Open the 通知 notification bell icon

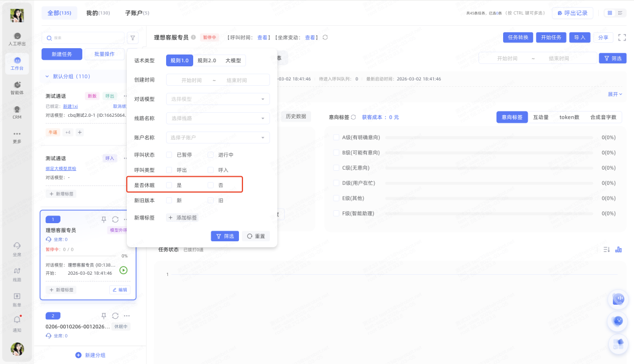click(17, 321)
